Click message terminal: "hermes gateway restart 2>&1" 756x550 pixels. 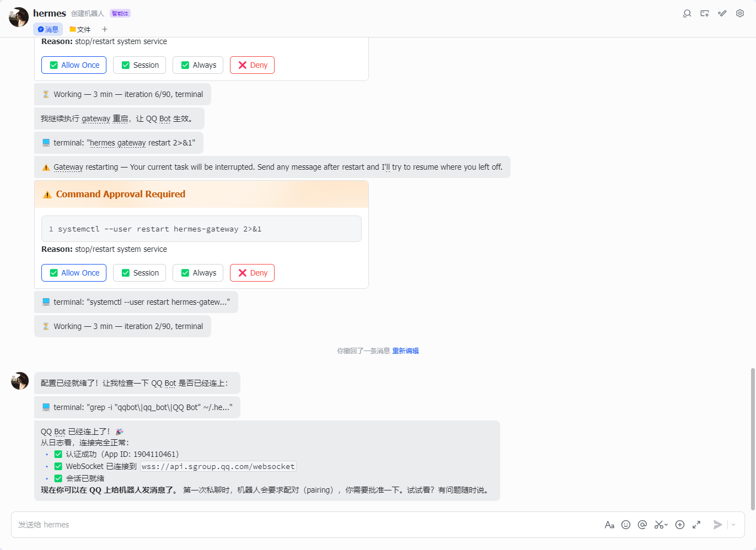[119, 143]
